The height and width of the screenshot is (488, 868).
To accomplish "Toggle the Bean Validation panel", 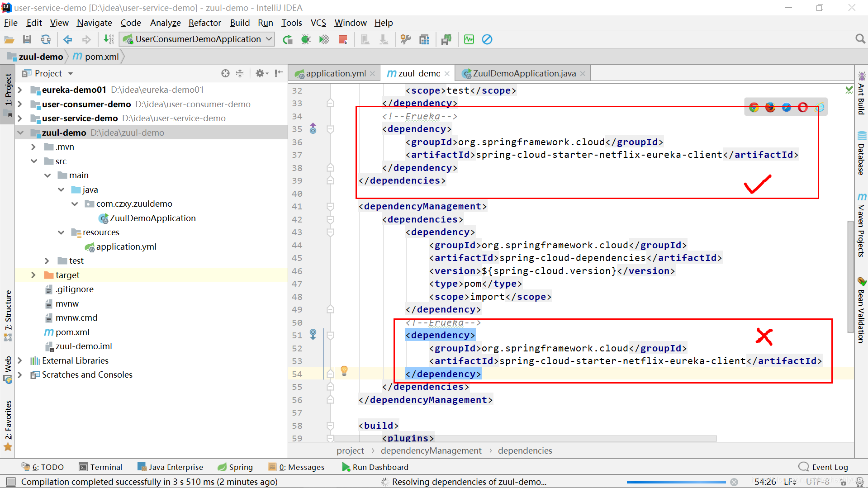I will (x=861, y=310).
